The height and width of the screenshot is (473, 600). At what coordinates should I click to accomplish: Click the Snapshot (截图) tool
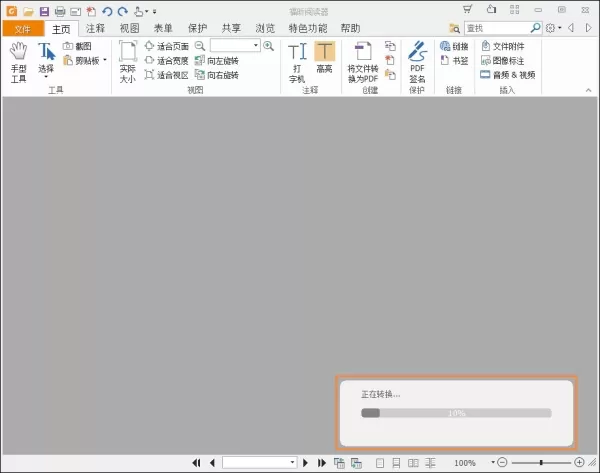[x=77, y=46]
